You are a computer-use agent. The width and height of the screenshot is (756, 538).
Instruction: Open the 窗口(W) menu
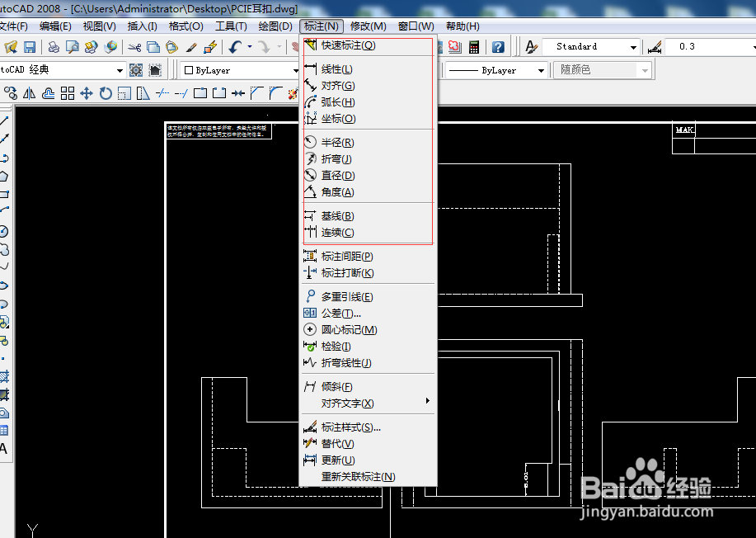pos(416,26)
